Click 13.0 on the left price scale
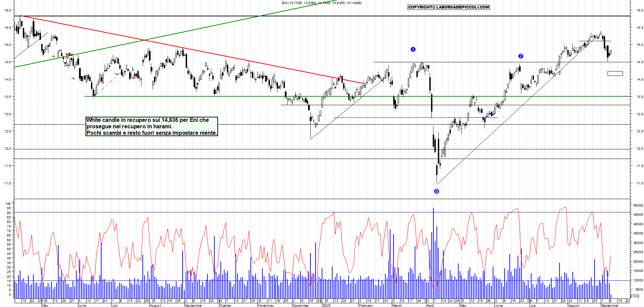 (7, 114)
